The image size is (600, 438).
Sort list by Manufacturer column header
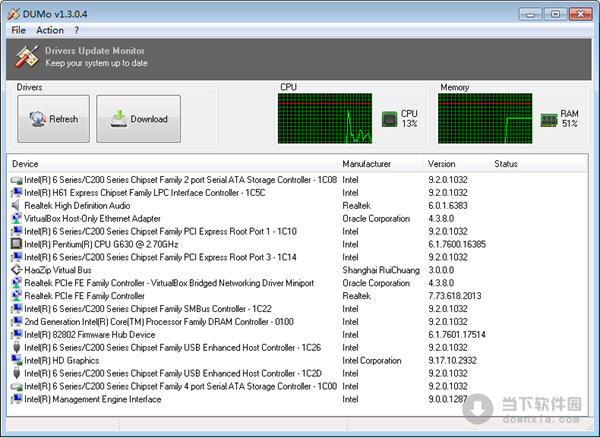381,164
